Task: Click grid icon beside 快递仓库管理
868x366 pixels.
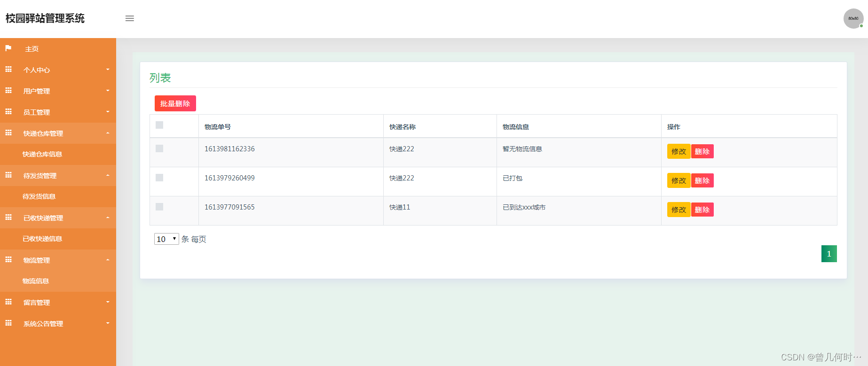Action: 8,133
